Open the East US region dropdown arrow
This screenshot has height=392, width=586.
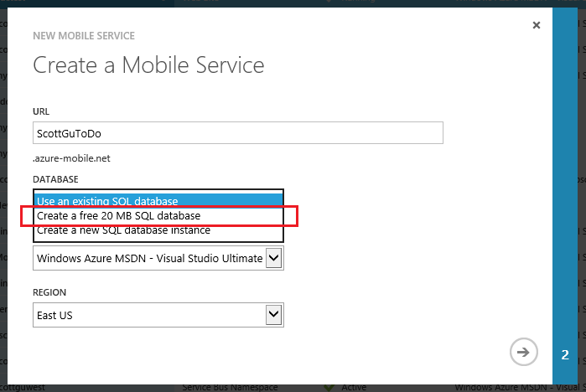(x=273, y=315)
